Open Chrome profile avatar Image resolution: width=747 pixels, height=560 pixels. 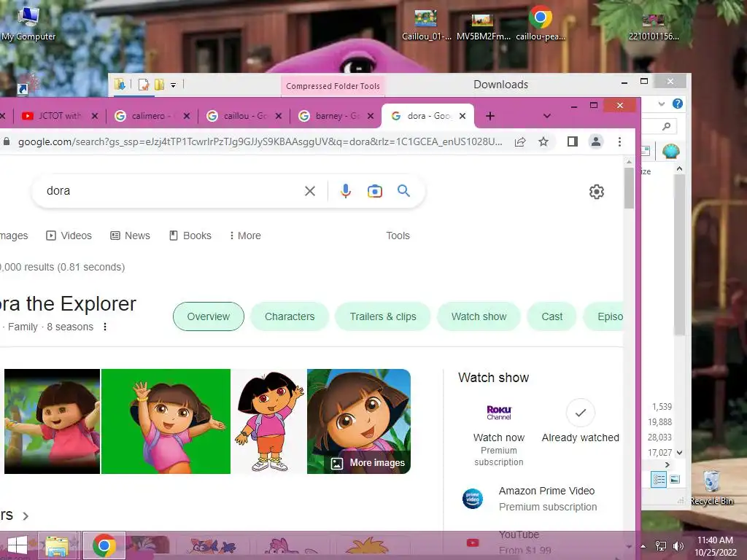(595, 141)
